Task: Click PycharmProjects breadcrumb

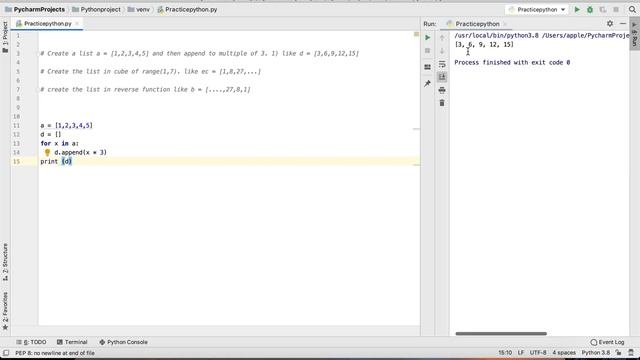Action: pos(35,9)
